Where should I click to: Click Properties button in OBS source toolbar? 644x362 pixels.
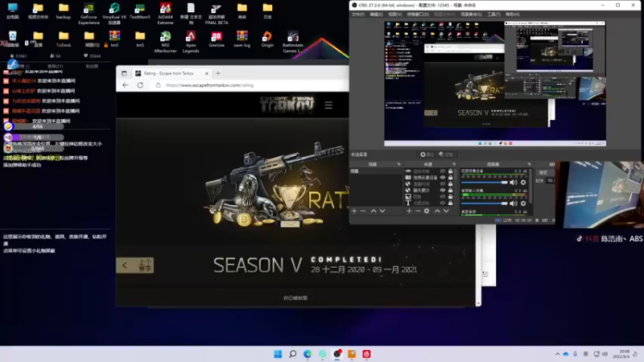pos(427,154)
